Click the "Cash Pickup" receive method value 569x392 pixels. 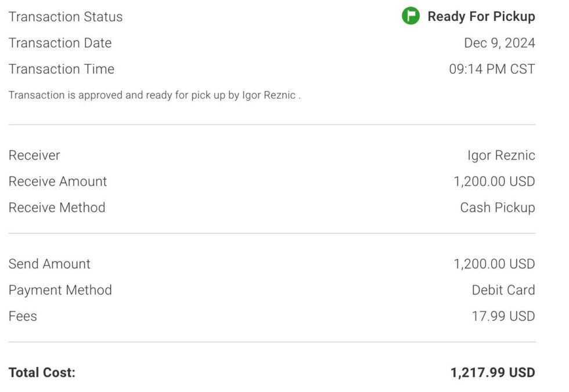click(x=498, y=208)
